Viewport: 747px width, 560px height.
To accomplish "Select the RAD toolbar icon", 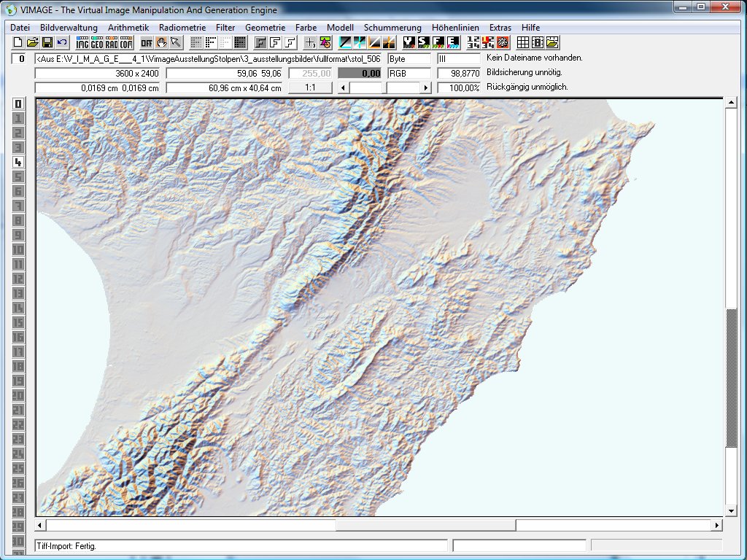I will point(112,42).
